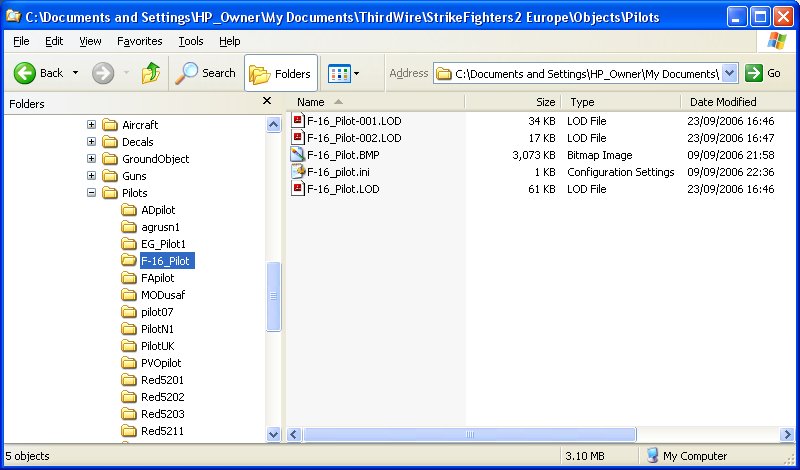
Task: Open the Tools menu
Action: (x=191, y=41)
